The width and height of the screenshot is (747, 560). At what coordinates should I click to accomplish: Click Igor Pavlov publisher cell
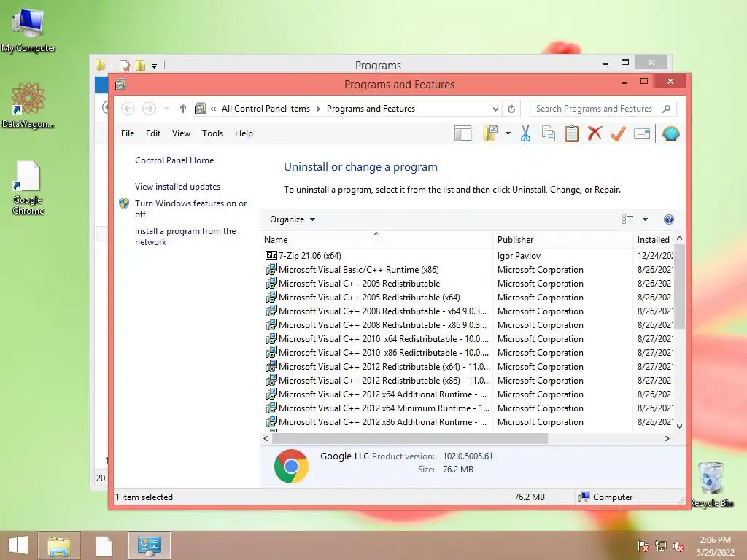pyautogui.click(x=519, y=256)
